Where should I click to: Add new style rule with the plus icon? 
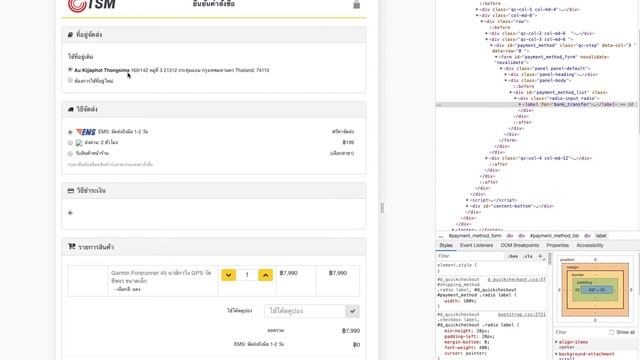coord(540,256)
